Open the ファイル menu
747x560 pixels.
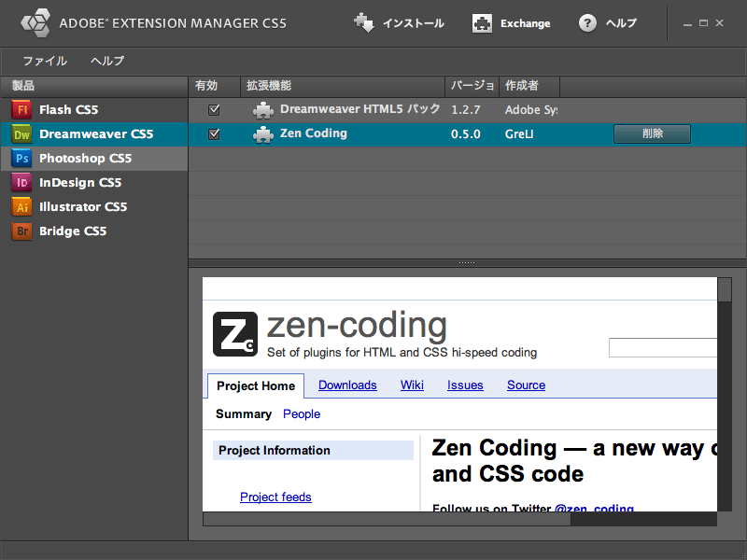pyautogui.click(x=45, y=61)
